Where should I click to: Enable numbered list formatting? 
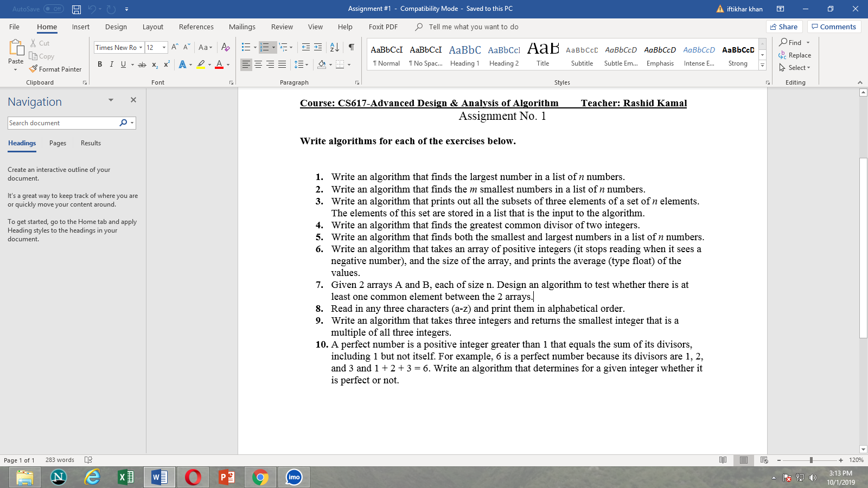click(x=264, y=47)
